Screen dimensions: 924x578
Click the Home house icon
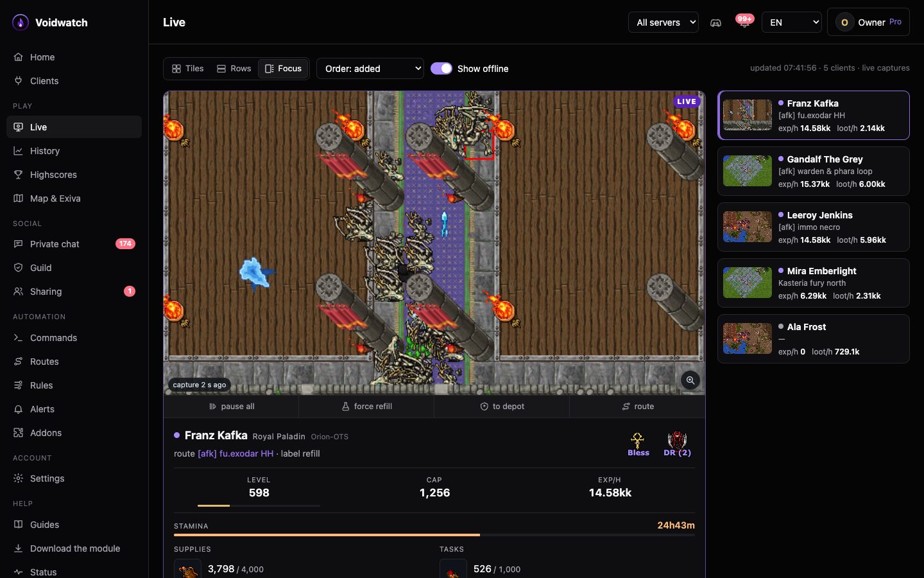(19, 57)
